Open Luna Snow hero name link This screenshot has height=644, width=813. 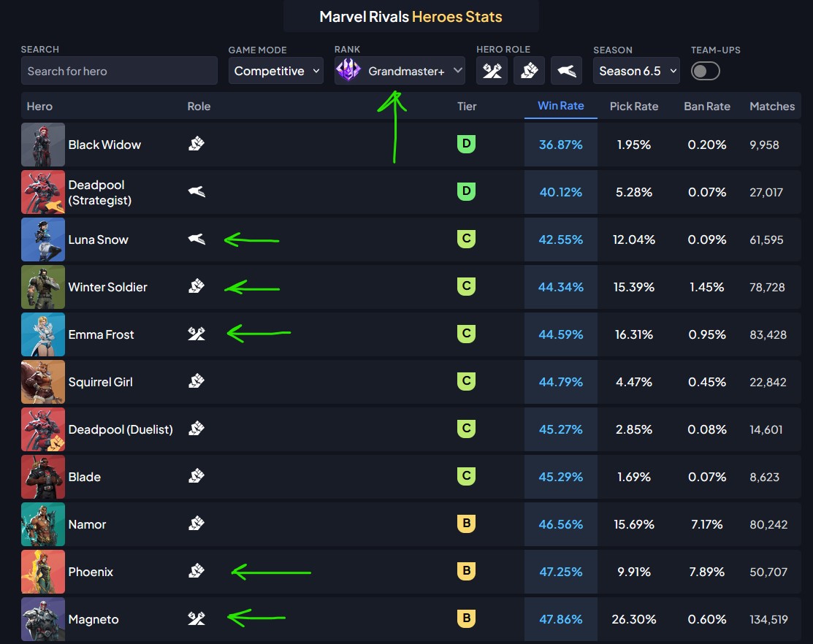click(98, 239)
